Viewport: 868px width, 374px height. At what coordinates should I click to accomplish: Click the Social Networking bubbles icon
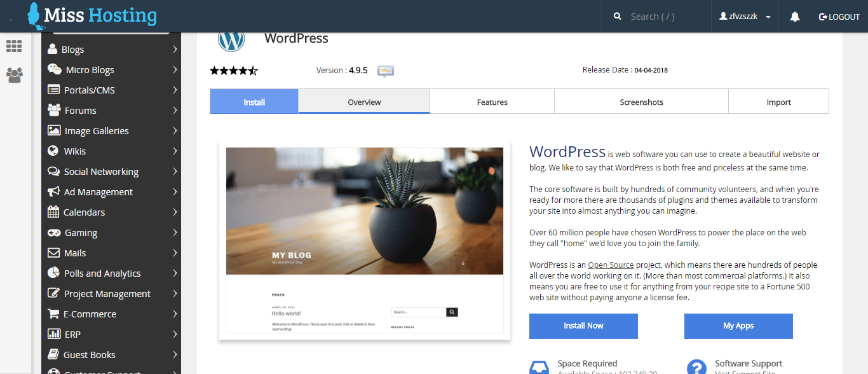click(x=54, y=171)
